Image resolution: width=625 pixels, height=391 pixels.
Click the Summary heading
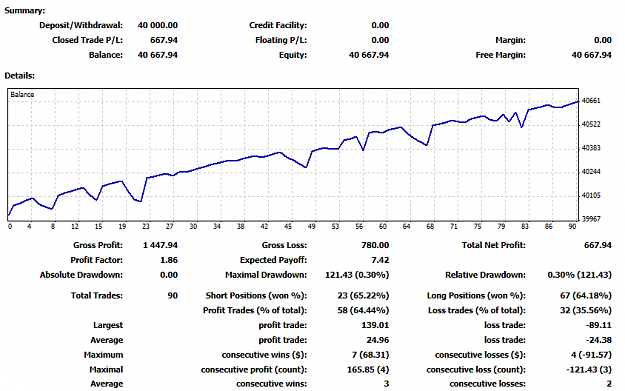(25, 11)
